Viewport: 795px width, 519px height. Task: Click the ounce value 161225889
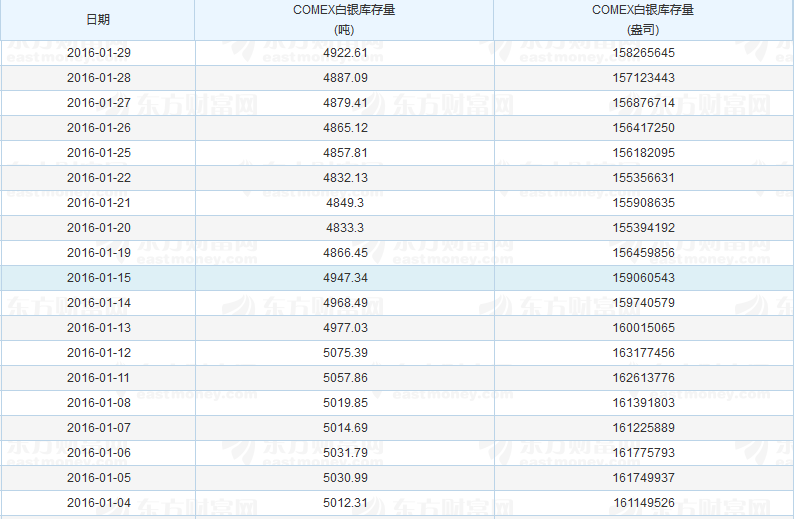[x=643, y=428]
